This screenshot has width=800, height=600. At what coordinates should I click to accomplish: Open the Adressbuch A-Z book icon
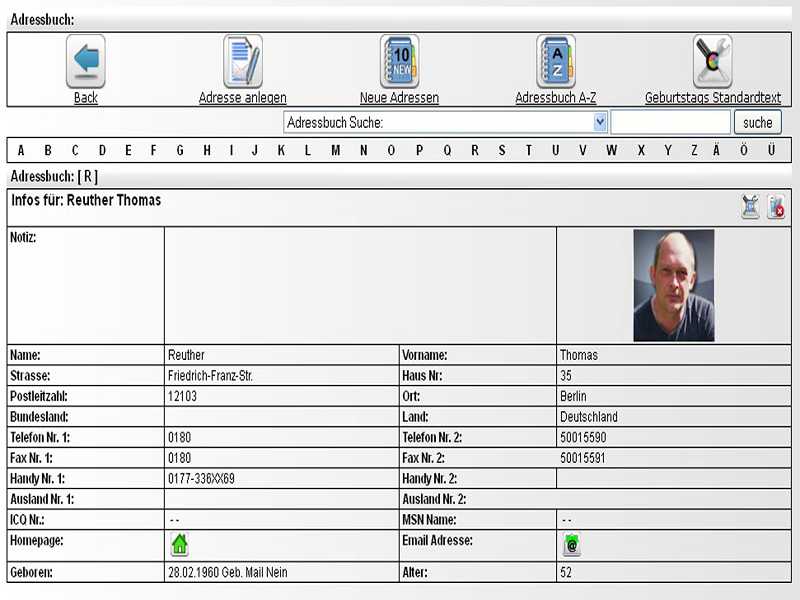click(555, 62)
